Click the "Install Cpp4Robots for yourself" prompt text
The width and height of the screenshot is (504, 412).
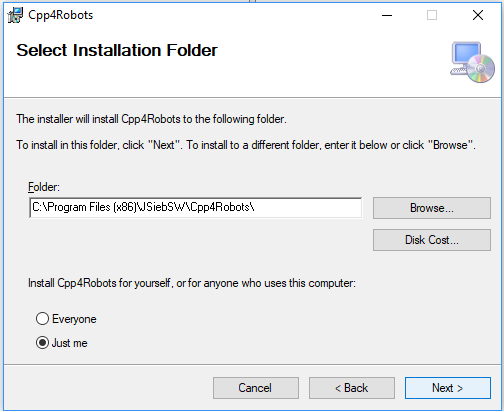coord(192,283)
